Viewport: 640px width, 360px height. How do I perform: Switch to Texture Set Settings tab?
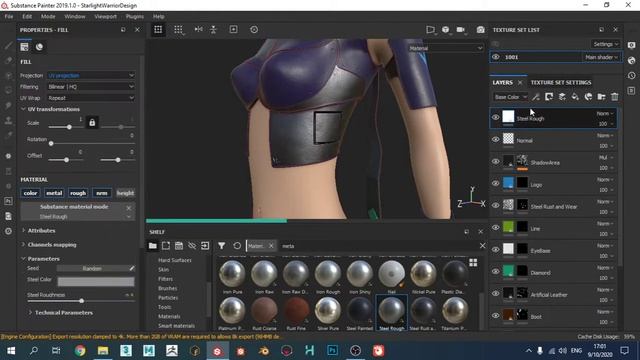(x=561, y=82)
